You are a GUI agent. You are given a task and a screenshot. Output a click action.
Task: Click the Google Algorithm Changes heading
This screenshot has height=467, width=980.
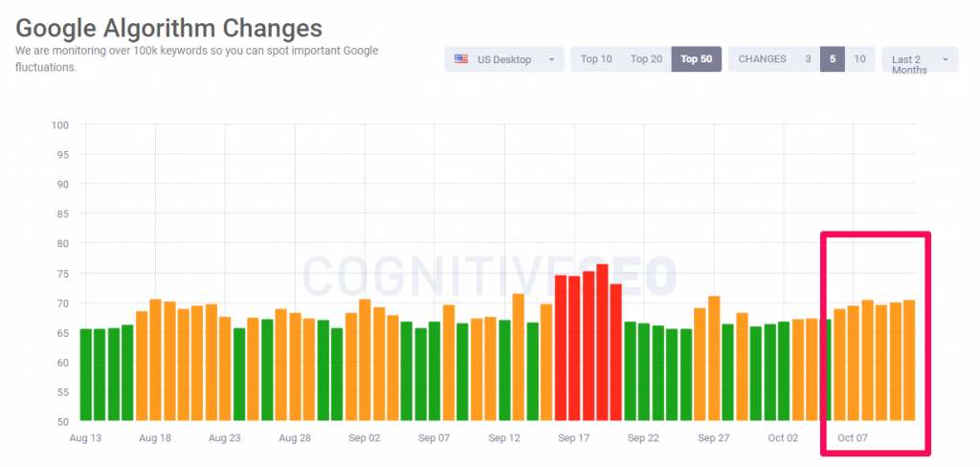pos(168,28)
